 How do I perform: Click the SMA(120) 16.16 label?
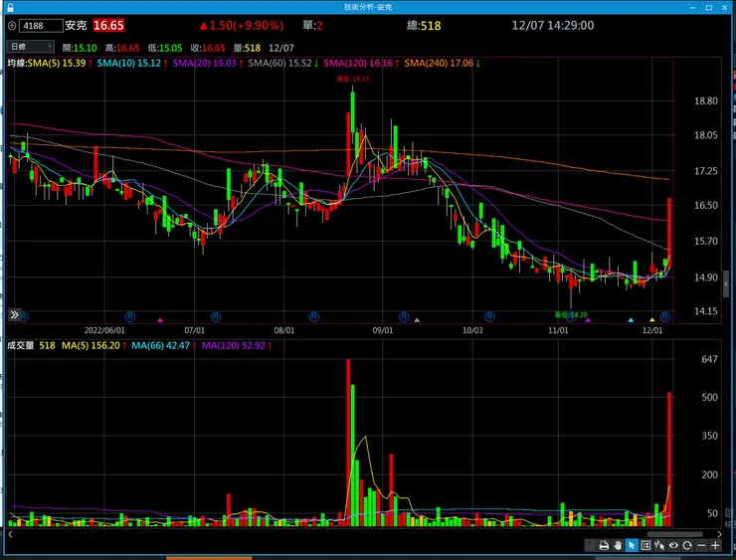coord(358,63)
